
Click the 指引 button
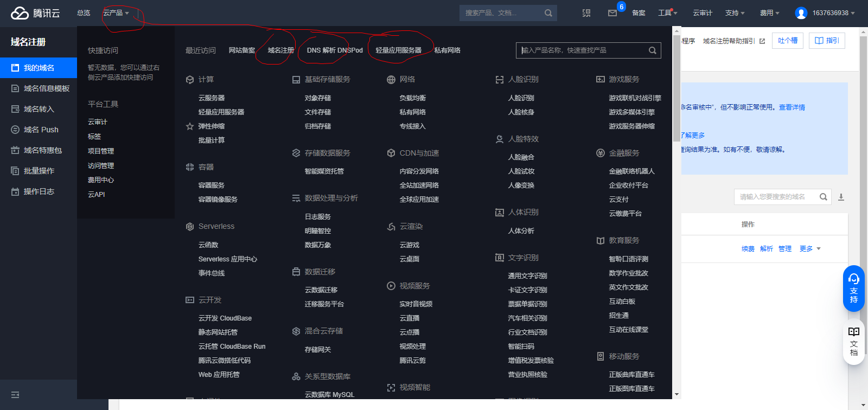tap(827, 41)
